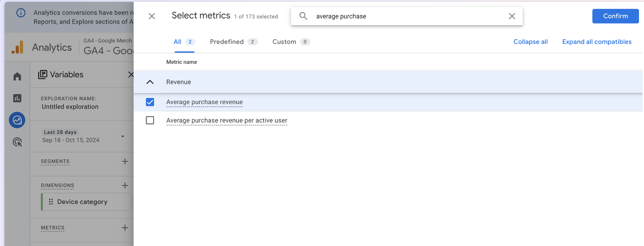Screen dimensions: 644x246
Task: Click the info icon in banner
Action: (21, 13)
